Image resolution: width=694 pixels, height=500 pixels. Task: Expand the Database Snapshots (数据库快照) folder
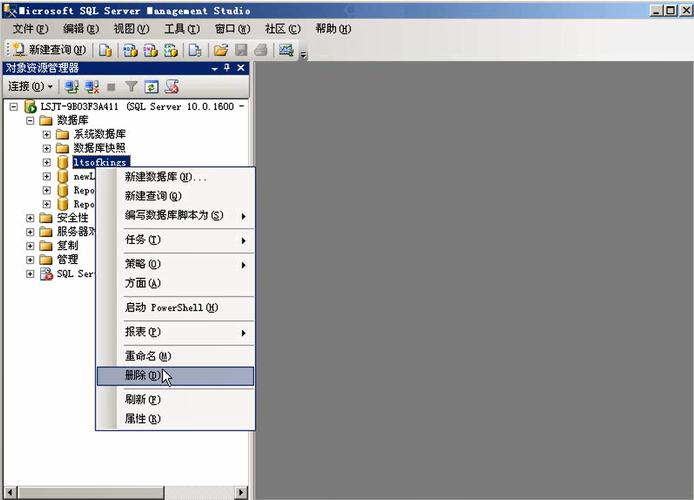tap(46, 148)
